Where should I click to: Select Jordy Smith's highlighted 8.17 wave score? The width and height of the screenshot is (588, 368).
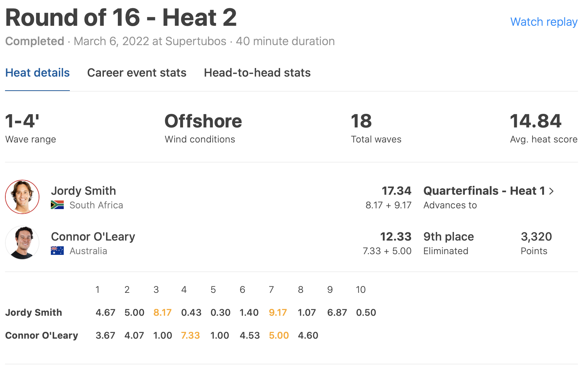(162, 313)
